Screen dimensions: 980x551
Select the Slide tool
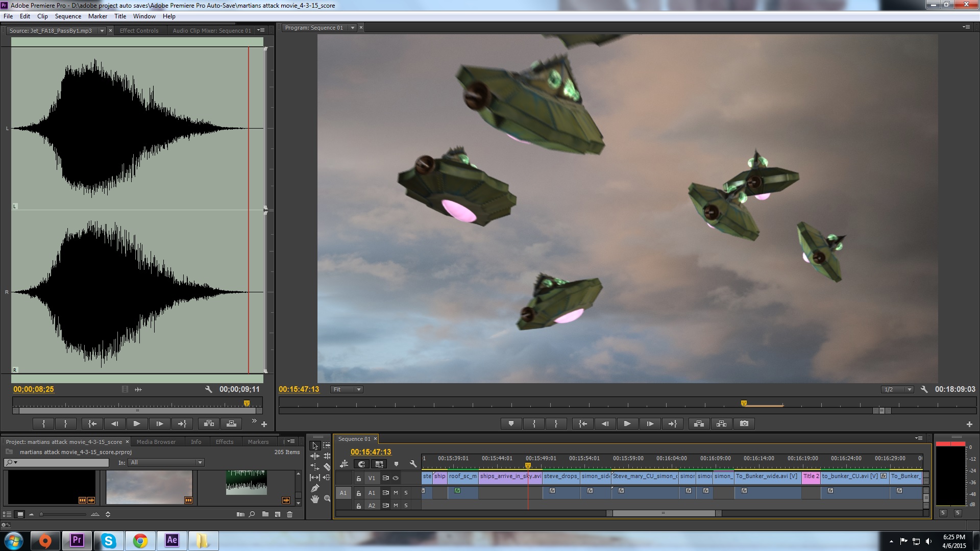[x=327, y=478]
